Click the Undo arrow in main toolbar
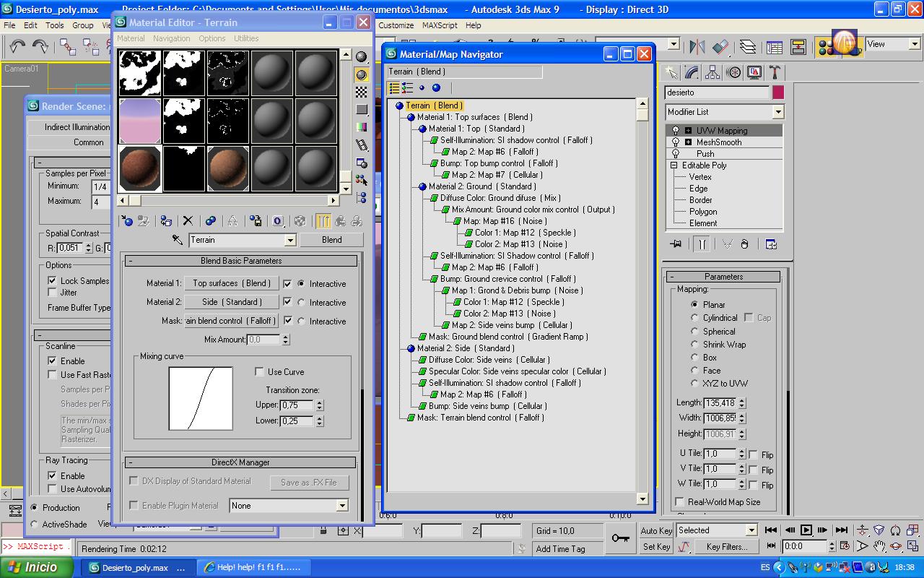 click(17, 47)
